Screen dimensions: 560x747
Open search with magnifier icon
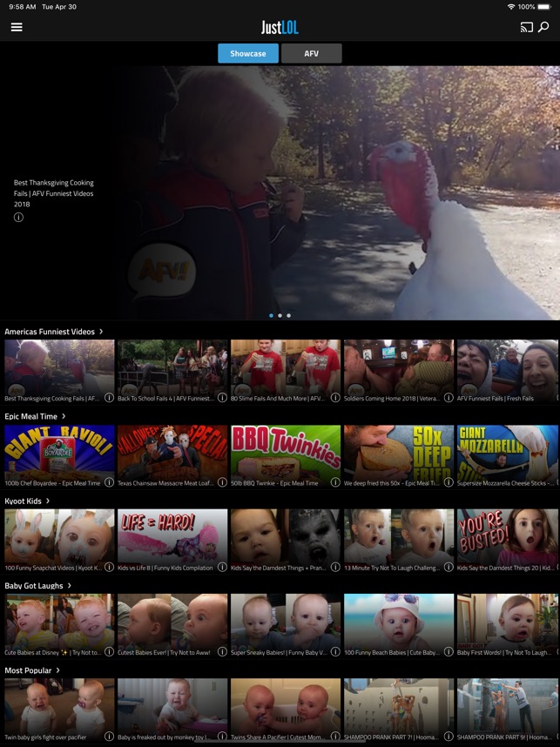(x=543, y=27)
